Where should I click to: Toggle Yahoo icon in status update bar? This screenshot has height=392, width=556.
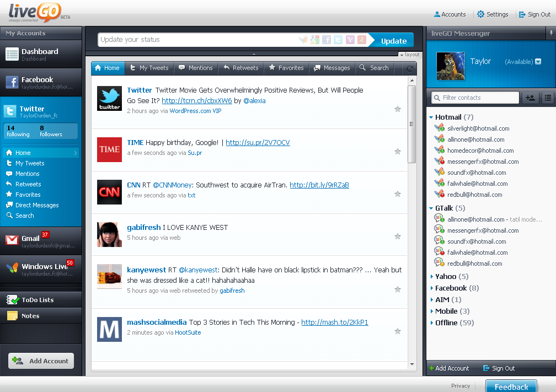pos(350,40)
